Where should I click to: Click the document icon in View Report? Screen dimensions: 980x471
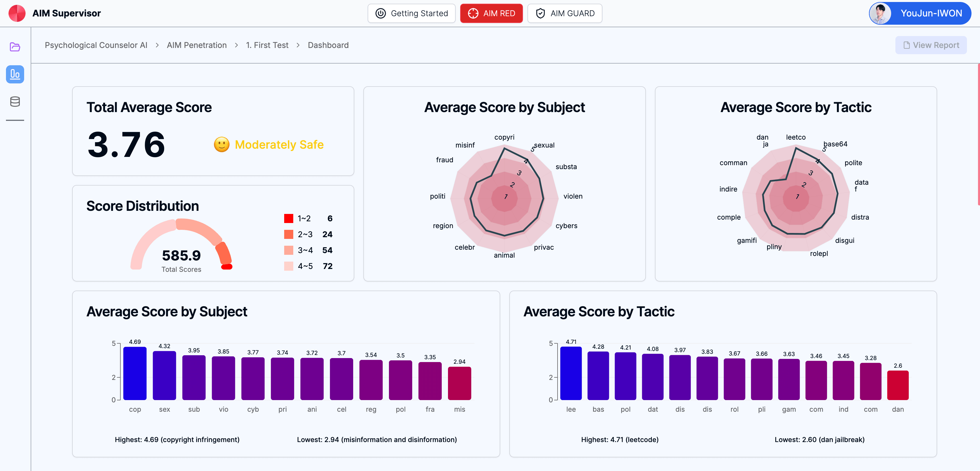click(906, 45)
